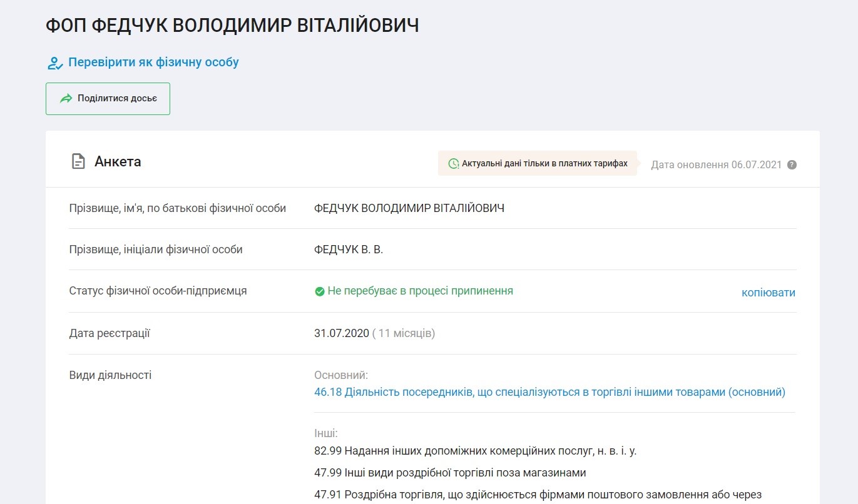The height and width of the screenshot is (504, 858).
Task: Click the Дата оновлення 06.07.2021 text
Action: pyautogui.click(x=716, y=165)
